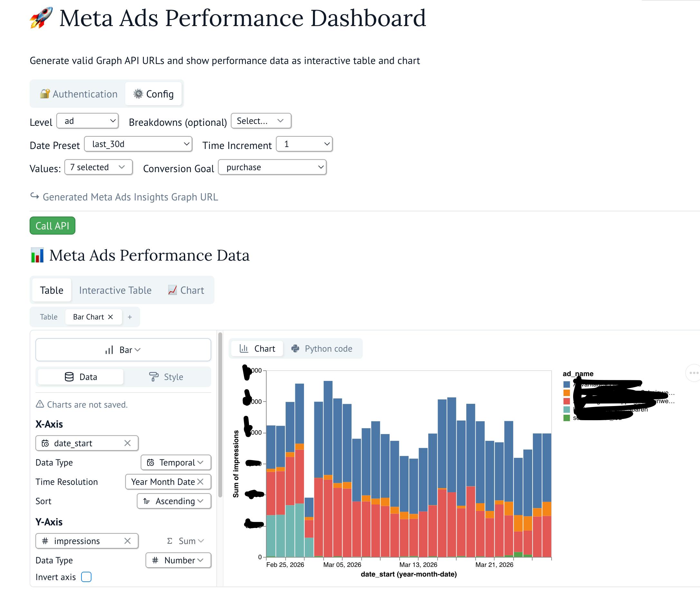Image resolution: width=700 pixels, height=592 pixels.
Task: Open the chart's more options ellipsis
Action: tap(693, 373)
